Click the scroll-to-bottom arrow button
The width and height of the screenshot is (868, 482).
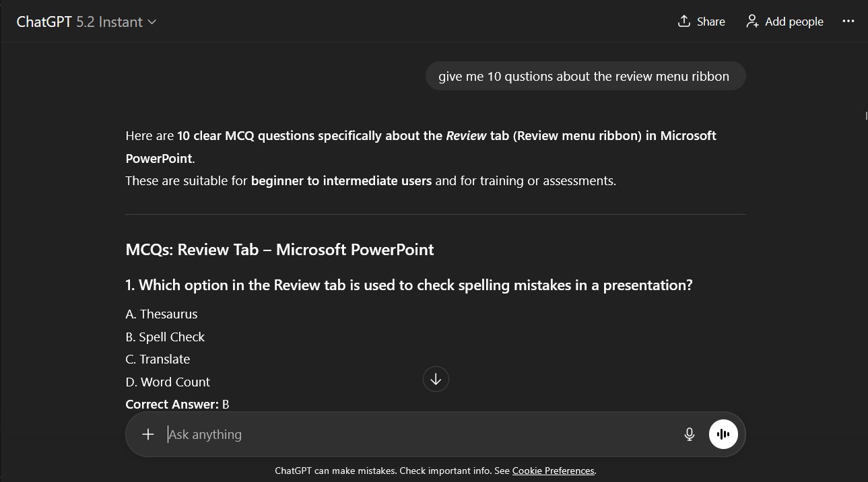(436, 380)
